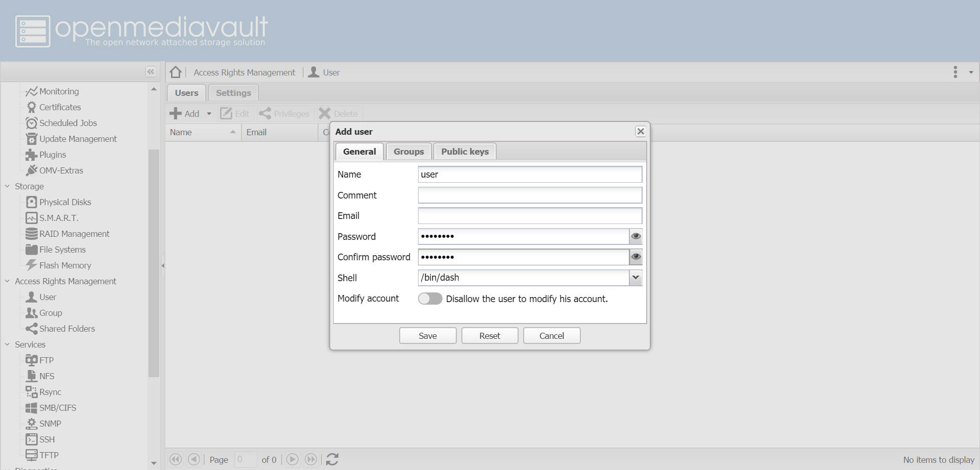Select the Users tab
Screen dimensions: 980x470
click(186, 93)
